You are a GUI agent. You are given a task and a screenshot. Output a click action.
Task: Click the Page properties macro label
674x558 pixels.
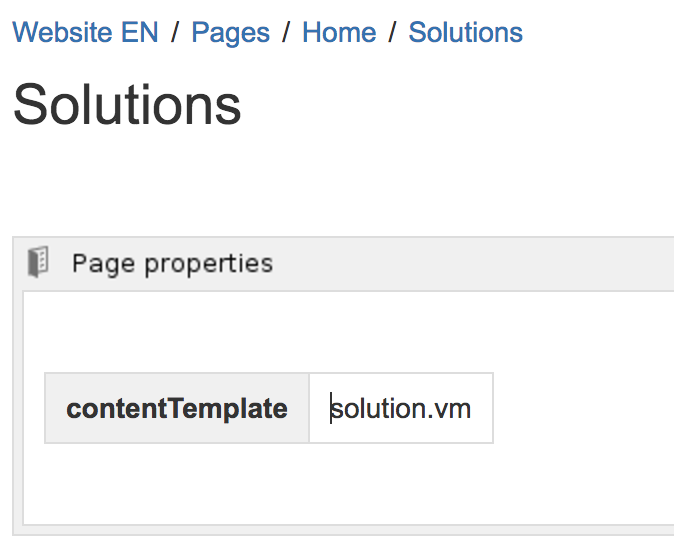coord(172,264)
